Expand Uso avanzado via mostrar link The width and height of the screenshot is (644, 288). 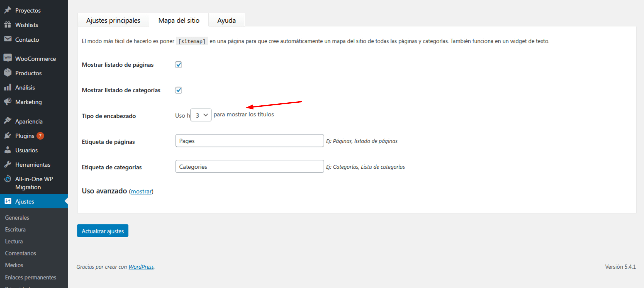(141, 191)
